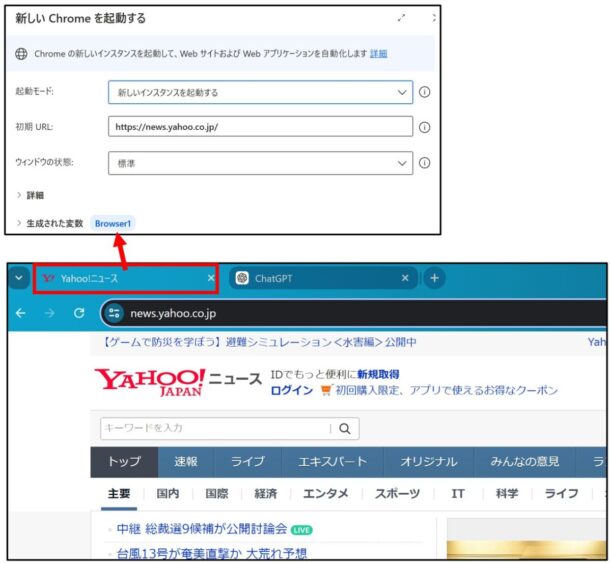Reload the Yahoo news page
This screenshot has width=611, height=563.
pyautogui.click(x=79, y=313)
